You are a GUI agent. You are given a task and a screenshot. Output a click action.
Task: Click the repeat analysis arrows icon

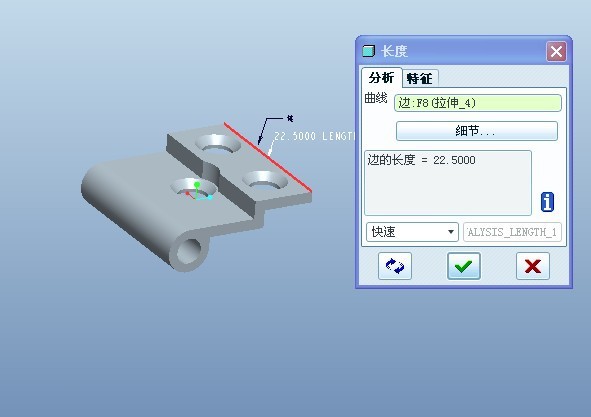tap(395, 266)
